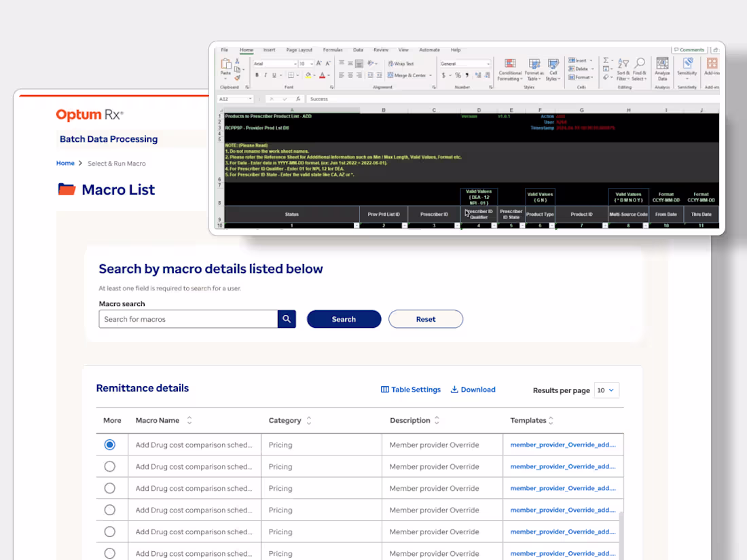Image resolution: width=747 pixels, height=560 pixels.
Task: Open the member_provider_Override_add template link
Action: tap(563, 445)
